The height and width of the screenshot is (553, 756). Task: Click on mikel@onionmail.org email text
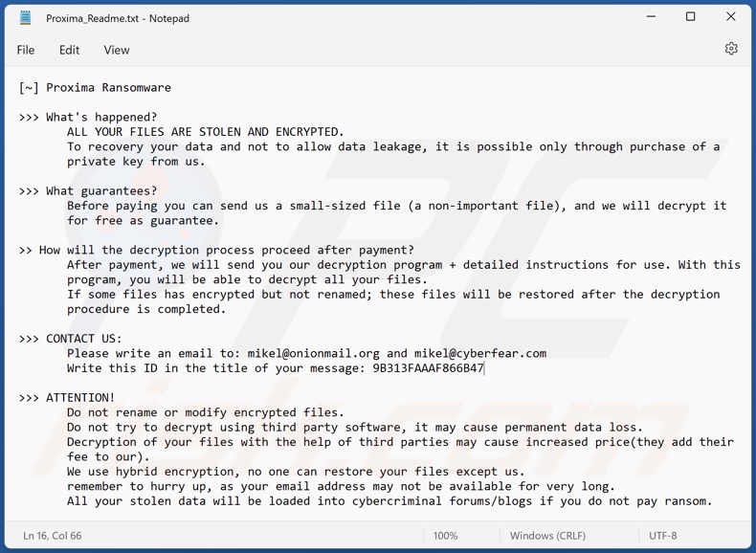[x=313, y=353]
